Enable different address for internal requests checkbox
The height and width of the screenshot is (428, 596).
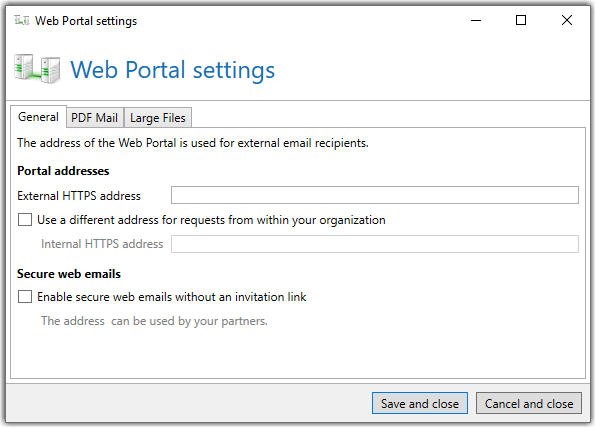25,220
